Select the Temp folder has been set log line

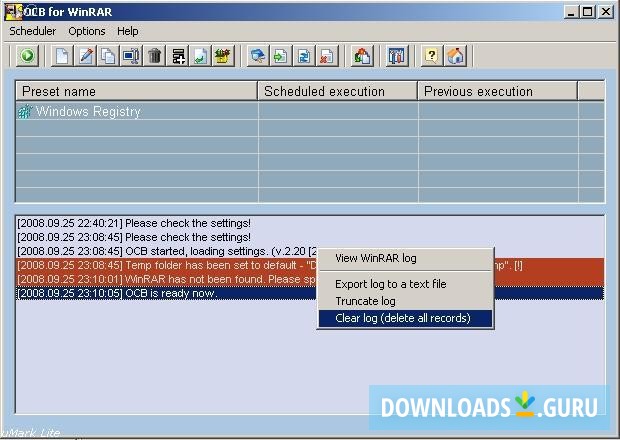[310, 265]
